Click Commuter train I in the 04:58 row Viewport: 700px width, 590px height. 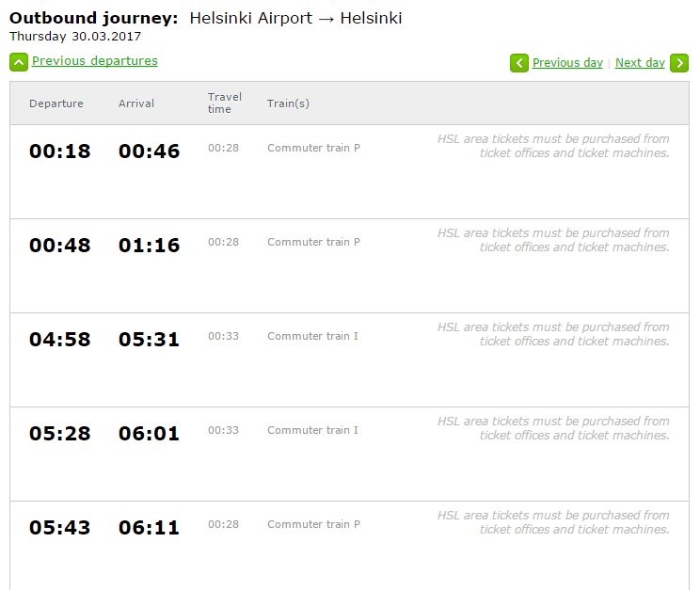click(x=312, y=336)
